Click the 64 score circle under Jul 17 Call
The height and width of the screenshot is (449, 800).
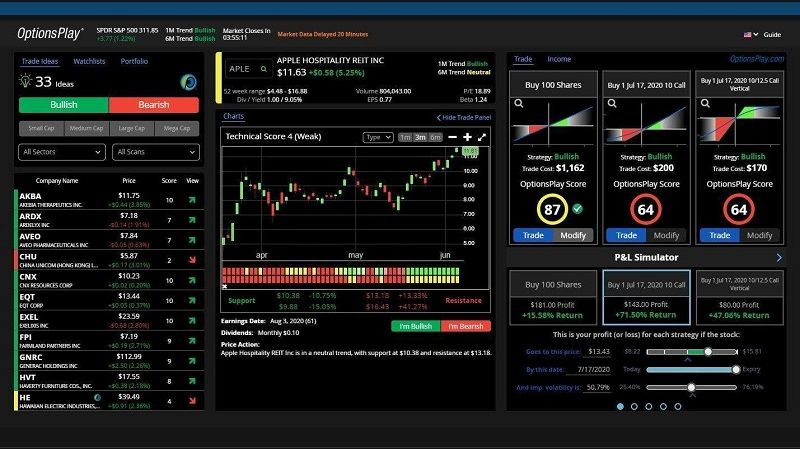pyautogui.click(x=645, y=209)
